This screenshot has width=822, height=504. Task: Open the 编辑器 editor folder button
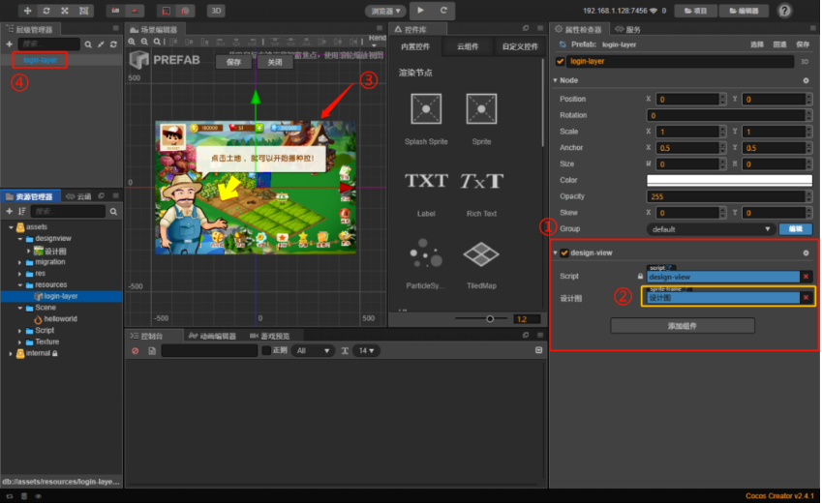pyautogui.click(x=744, y=11)
